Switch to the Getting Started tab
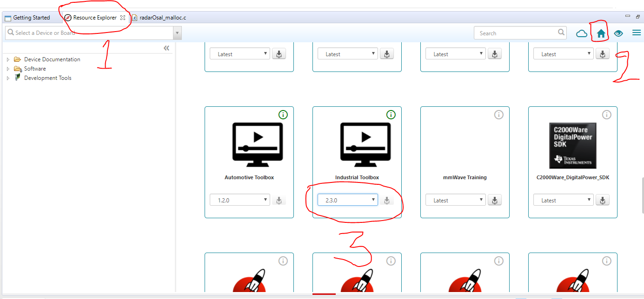 [x=27, y=18]
